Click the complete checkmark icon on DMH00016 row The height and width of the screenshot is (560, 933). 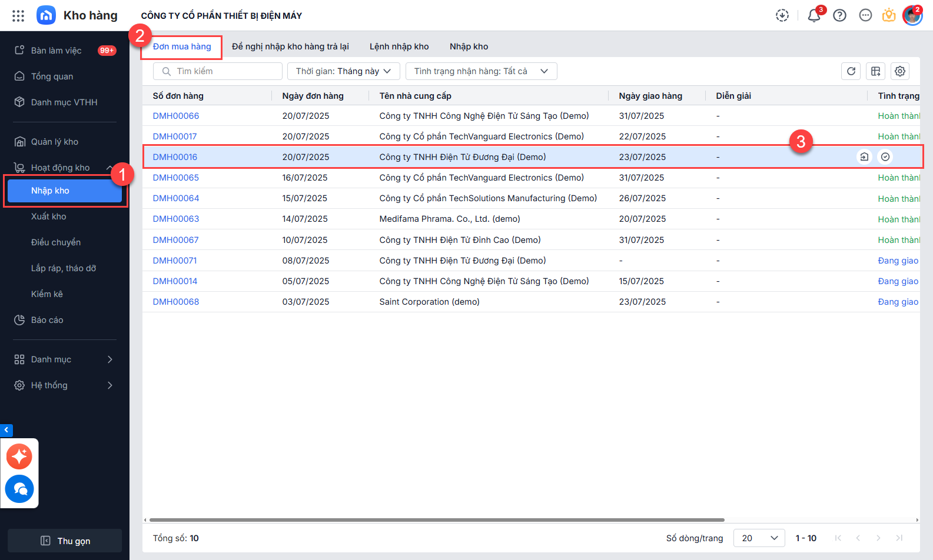[x=885, y=157]
